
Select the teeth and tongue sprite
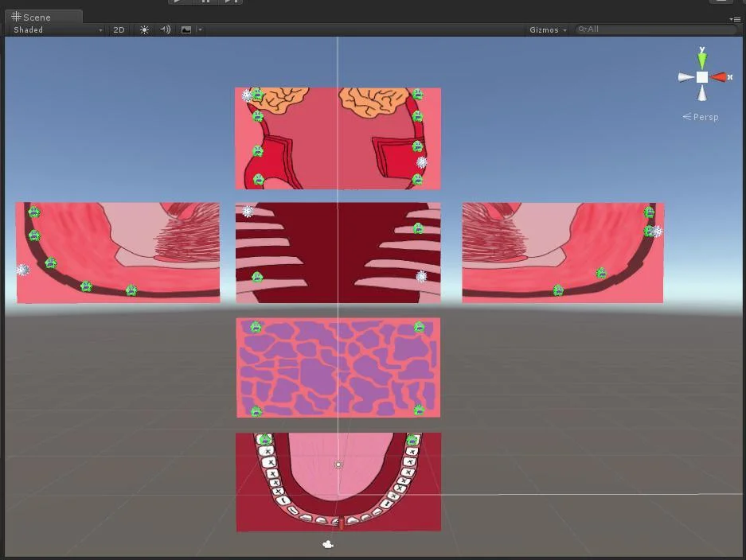point(338,481)
